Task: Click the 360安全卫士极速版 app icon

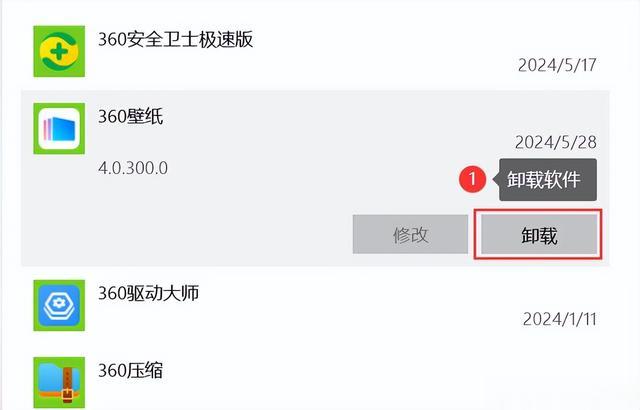Action: pos(59,51)
